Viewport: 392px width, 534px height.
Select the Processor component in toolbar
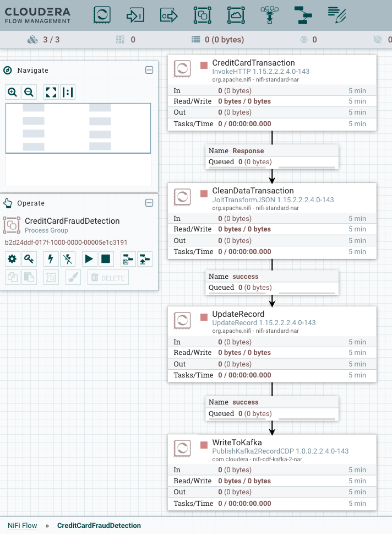[x=102, y=15]
